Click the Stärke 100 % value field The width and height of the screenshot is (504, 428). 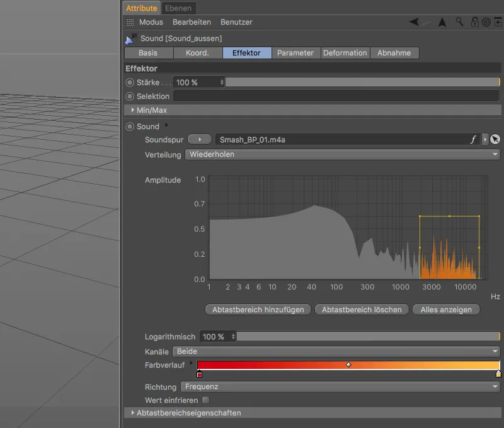(197, 82)
